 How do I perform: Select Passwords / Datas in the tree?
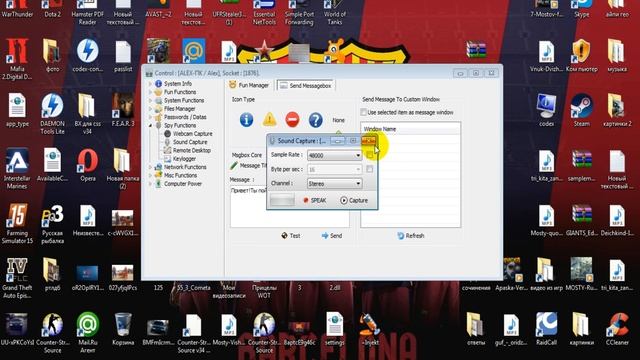[185, 117]
